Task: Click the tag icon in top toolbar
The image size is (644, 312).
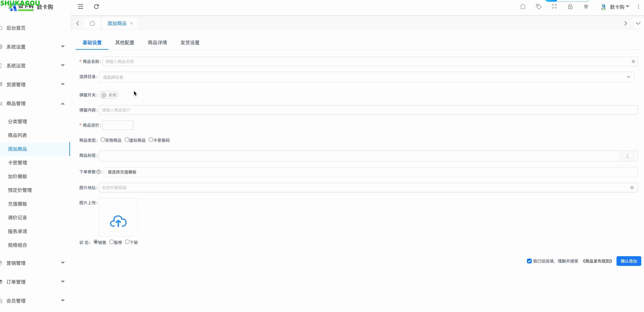Action: 538,7
